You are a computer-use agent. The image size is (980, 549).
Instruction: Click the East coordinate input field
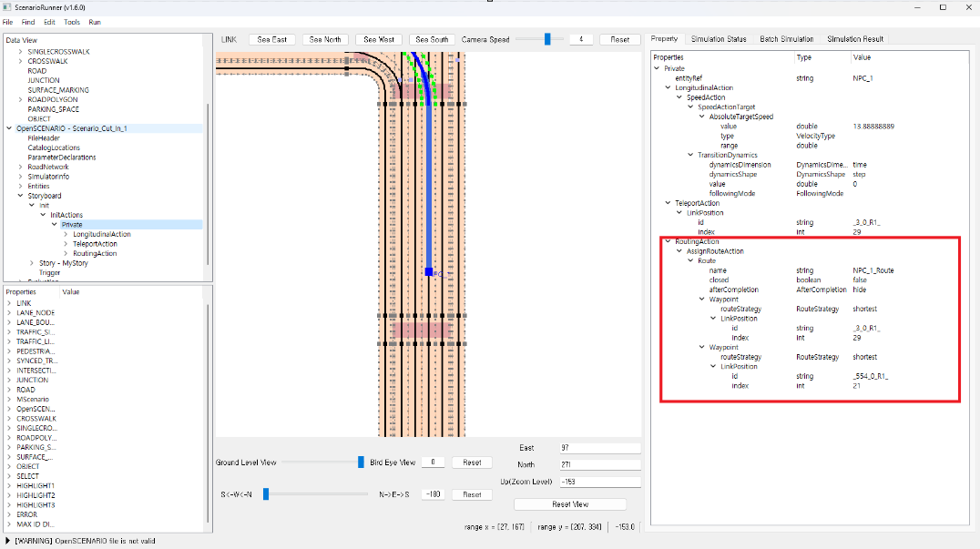pos(600,448)
